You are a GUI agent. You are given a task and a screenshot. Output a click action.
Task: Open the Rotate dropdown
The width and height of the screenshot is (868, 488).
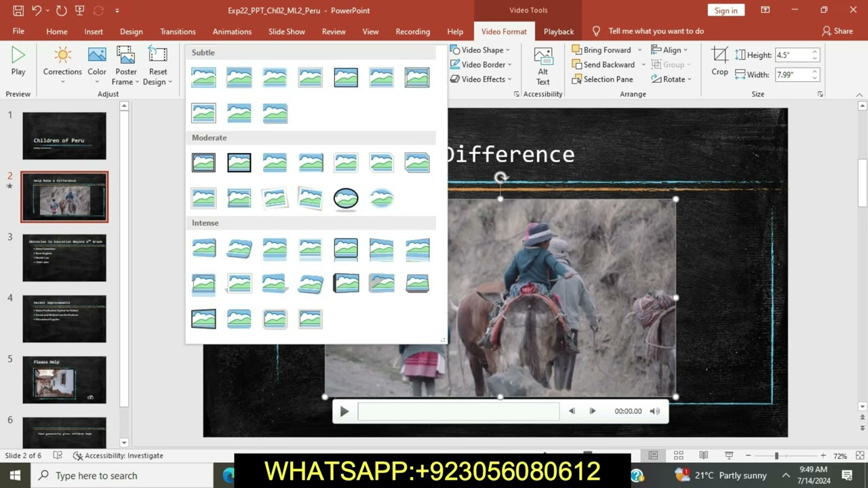coord(671,79)
